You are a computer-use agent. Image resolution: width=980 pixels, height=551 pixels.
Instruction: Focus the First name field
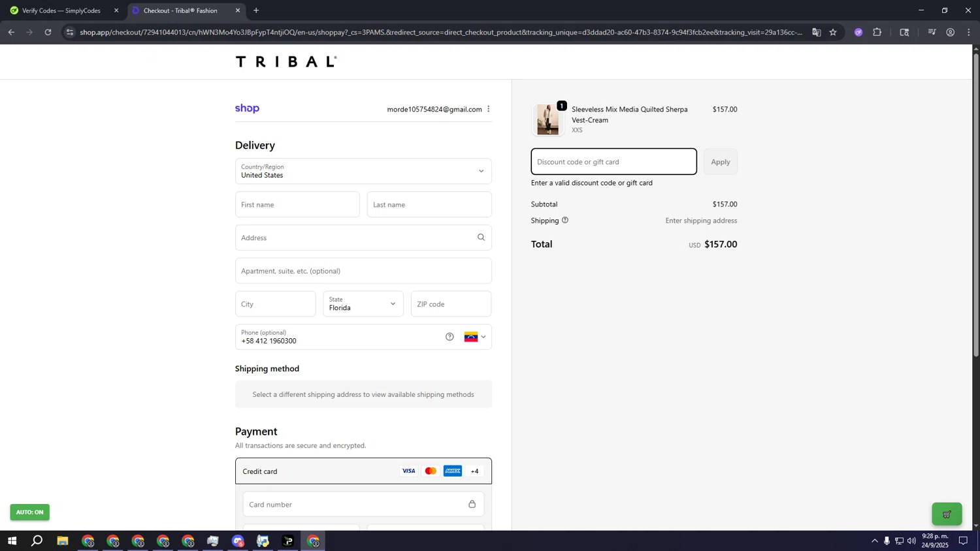pyautogui.click(x=297, y=204)
